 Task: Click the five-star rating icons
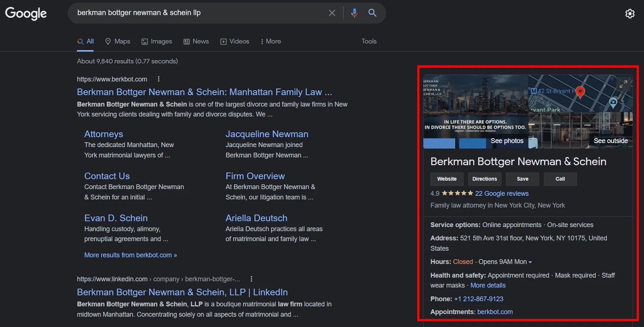tap(457, 193)
